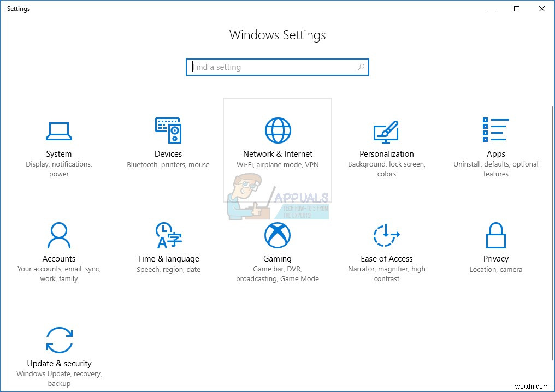The height and width of the screenshot is (392, 555).
Task: Open the Personalization paintbrush icon
Action: [386, 132]
